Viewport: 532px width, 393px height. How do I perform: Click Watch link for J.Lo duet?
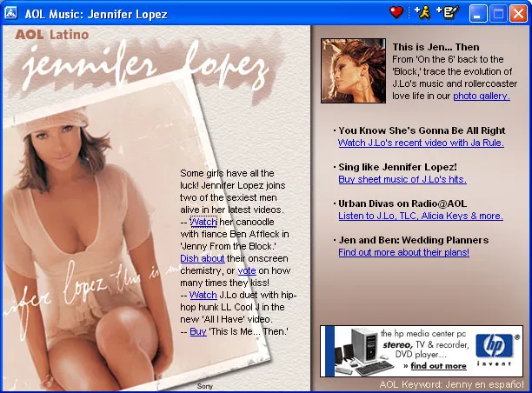pyautogui.click(x=203, y=295)
